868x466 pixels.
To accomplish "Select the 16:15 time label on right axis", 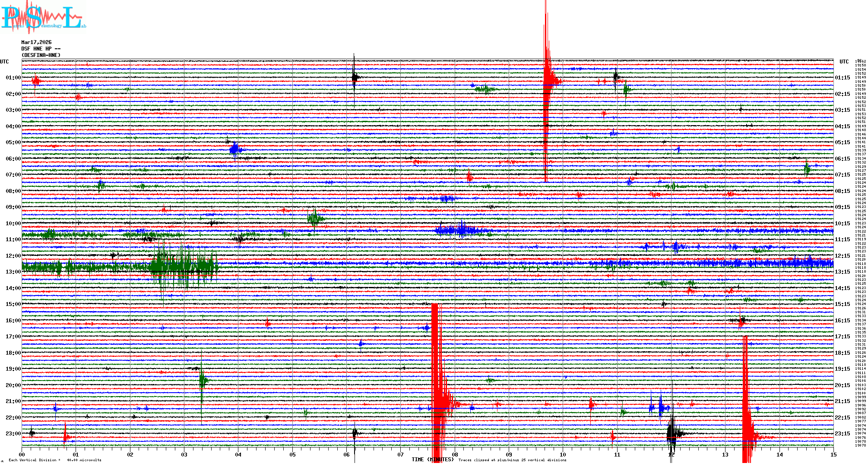I will (x=842, y=321).
